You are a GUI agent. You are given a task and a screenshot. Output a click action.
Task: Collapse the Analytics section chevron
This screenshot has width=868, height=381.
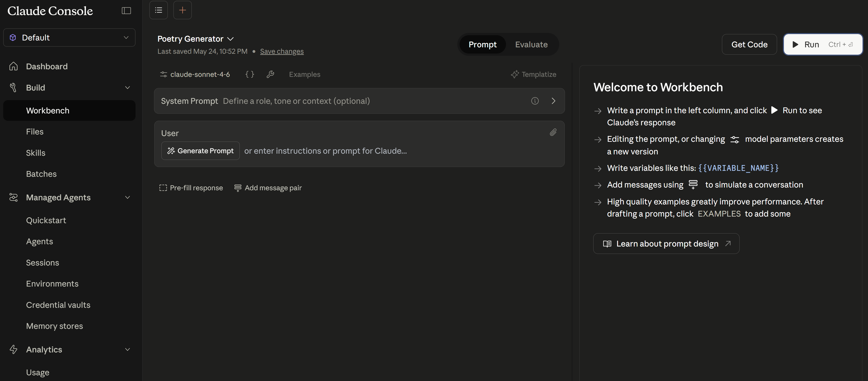(x=127, y=349)
